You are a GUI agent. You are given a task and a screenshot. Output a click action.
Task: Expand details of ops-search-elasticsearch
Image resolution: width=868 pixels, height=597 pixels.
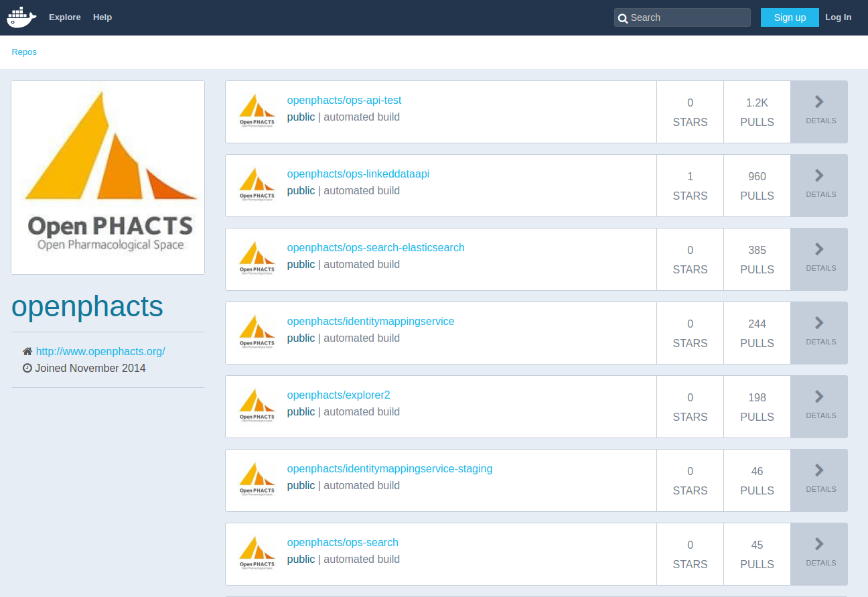tap(819, 259)
